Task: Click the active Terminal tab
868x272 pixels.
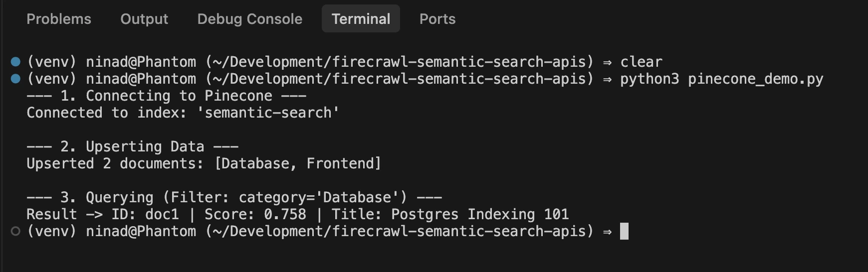Action: [361, 19]
